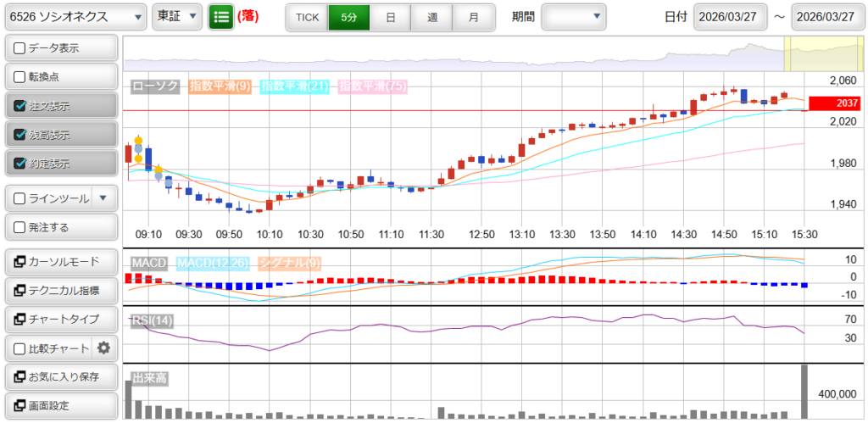This screenshot has height=423, width=868.
Task: Switch to the TICK chart tab
Action: [307, 17]
